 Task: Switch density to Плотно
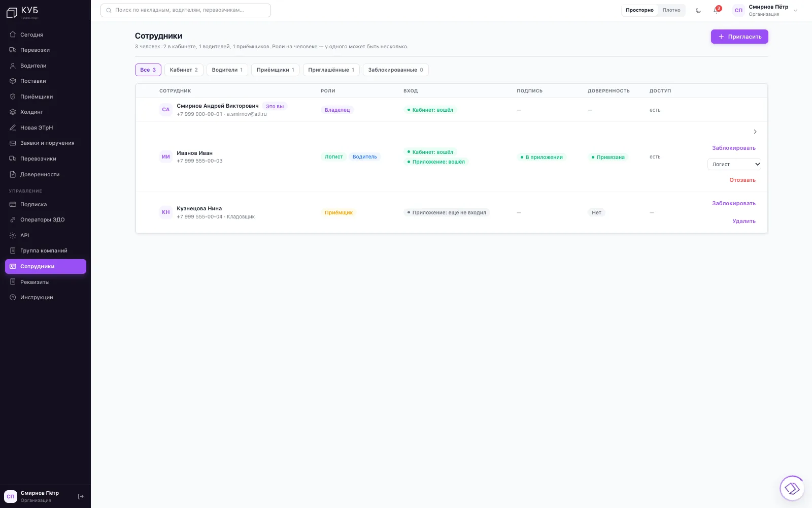(671, 10)
